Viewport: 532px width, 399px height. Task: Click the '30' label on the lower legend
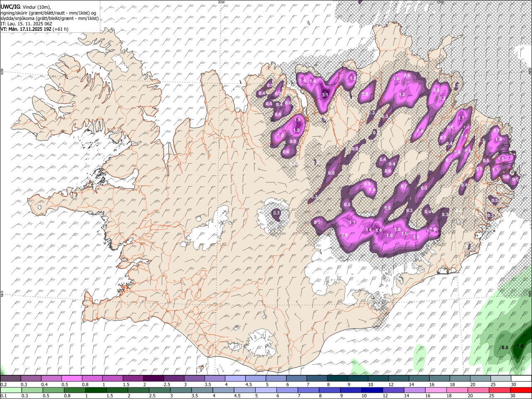(513, 396)
